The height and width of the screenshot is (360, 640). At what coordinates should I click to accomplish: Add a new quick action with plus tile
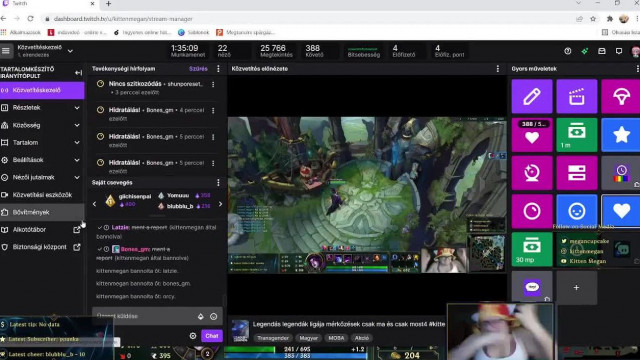tap(576, 287)
